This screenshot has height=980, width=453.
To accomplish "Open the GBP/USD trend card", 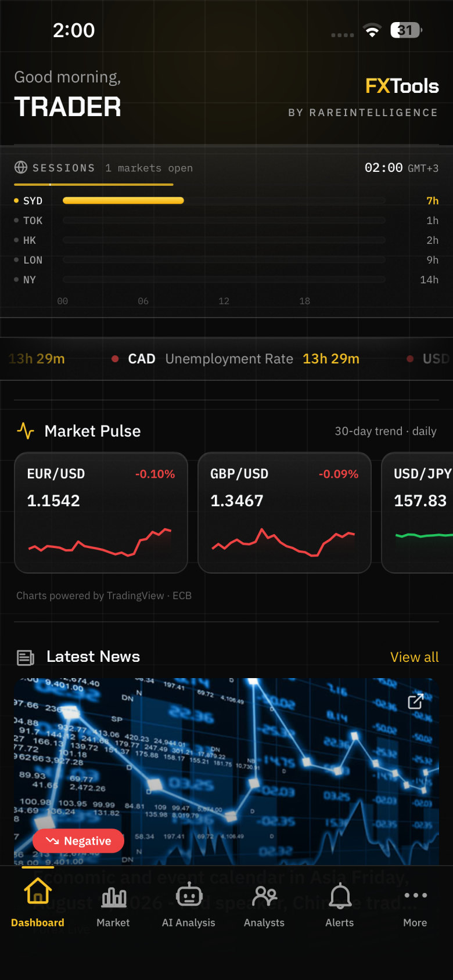I will (285, 513).
